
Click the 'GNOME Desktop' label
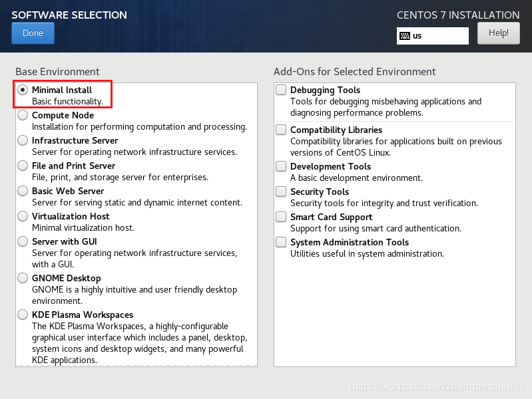coord(67,279)
